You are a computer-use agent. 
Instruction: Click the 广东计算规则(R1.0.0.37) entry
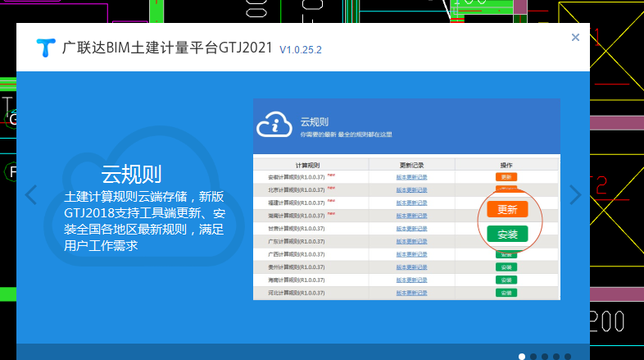pos(296,241)
